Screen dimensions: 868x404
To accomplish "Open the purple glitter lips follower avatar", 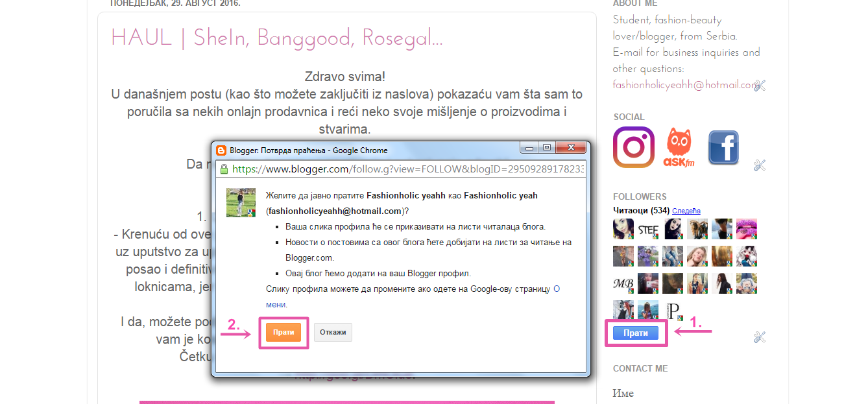I will [747, 229].
